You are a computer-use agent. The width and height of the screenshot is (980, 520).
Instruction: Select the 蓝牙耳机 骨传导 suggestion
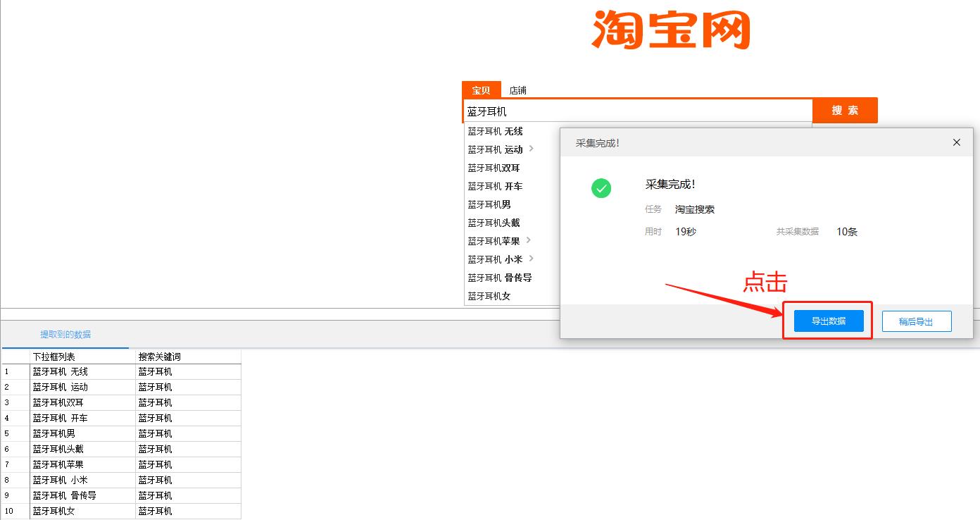[x=499, y=278]
